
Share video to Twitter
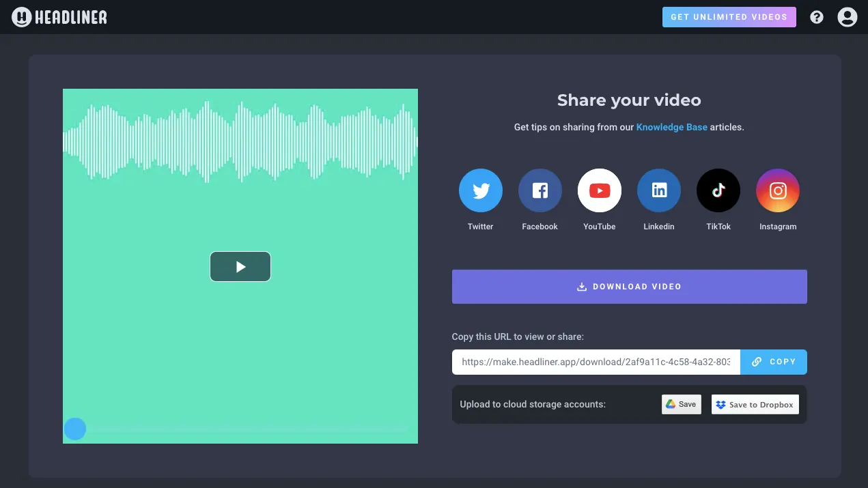pos(481,190)
